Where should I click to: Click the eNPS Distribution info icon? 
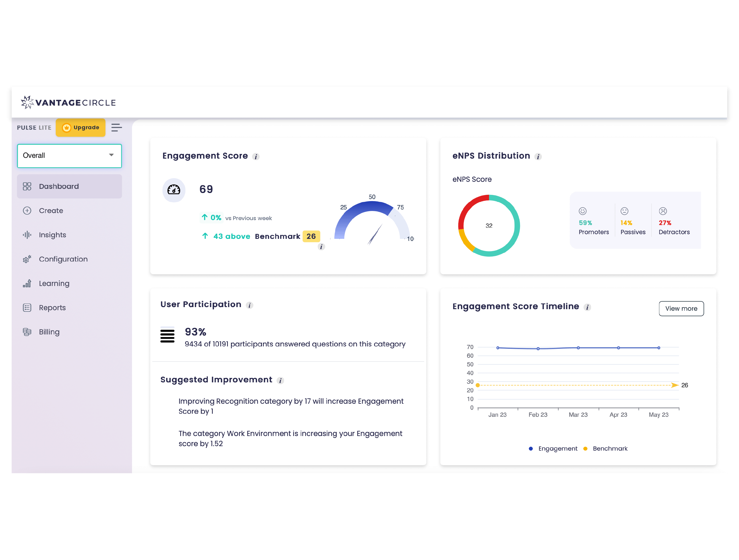(538, 156)
